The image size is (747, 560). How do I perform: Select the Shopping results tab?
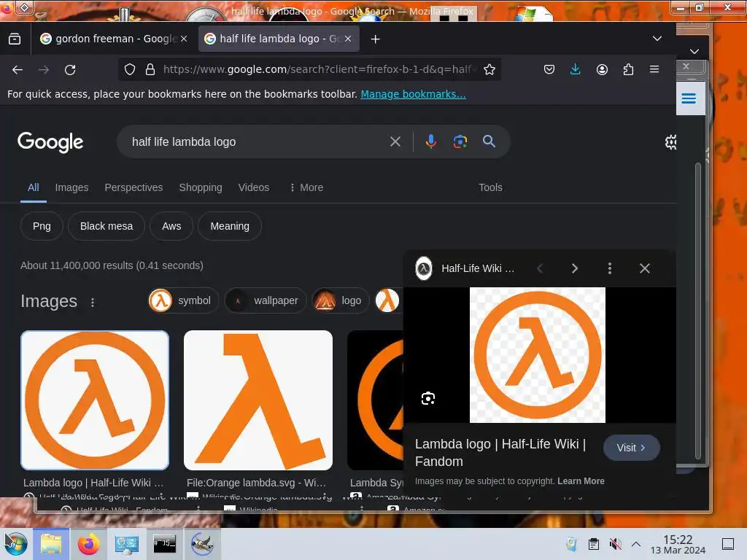point(201,187)
